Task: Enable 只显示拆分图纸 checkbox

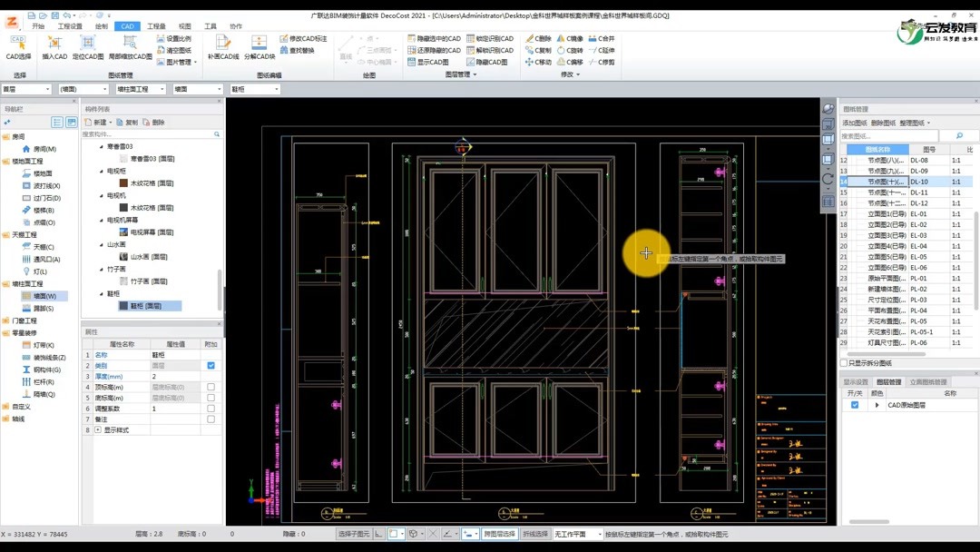Action: 844,362
